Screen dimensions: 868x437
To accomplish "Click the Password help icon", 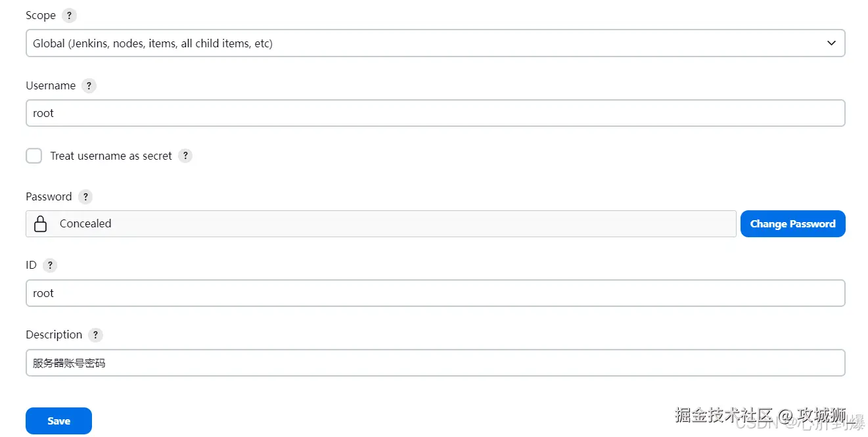I will 85,196.
